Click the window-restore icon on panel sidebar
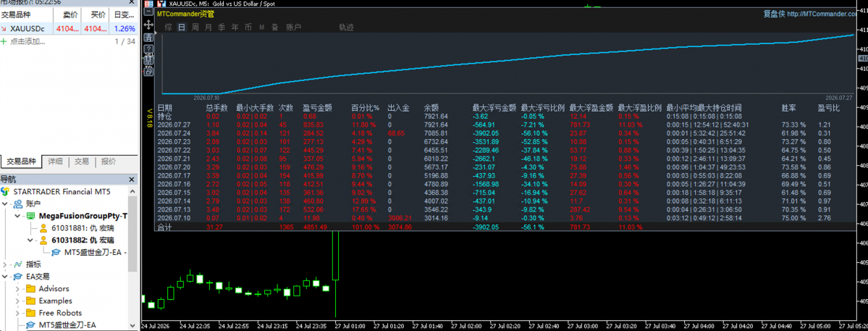This screenshot has height=331, width=868. point(148,72)
